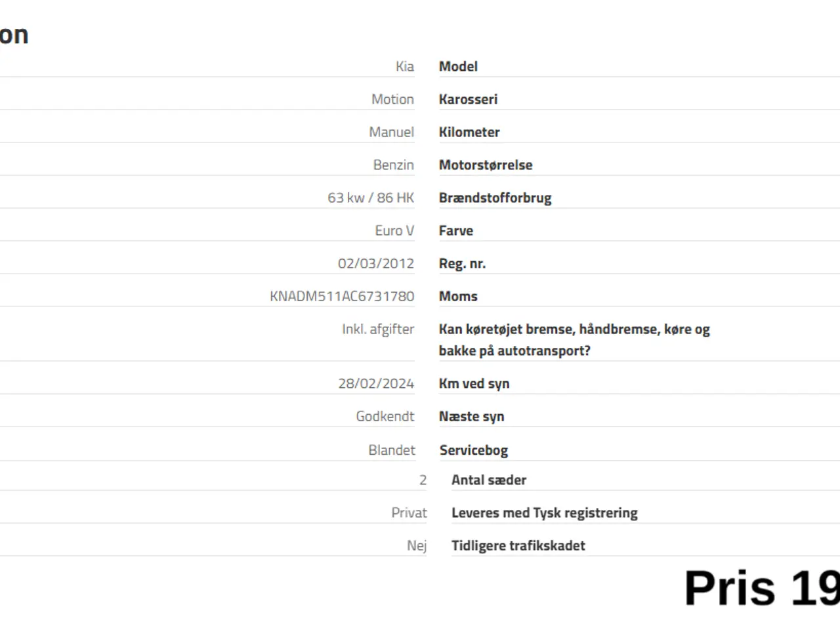
Task: Select the date 02/03/2012
Action: 376,263
